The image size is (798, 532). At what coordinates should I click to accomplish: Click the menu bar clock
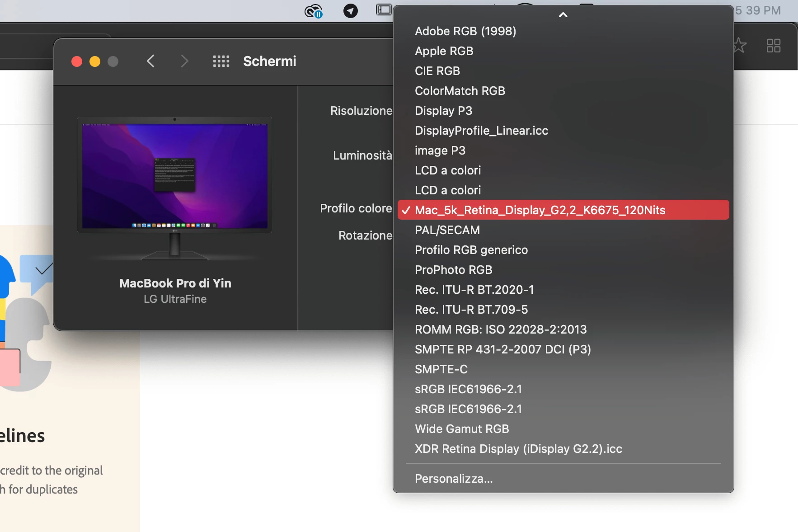[x=758, y=10]
